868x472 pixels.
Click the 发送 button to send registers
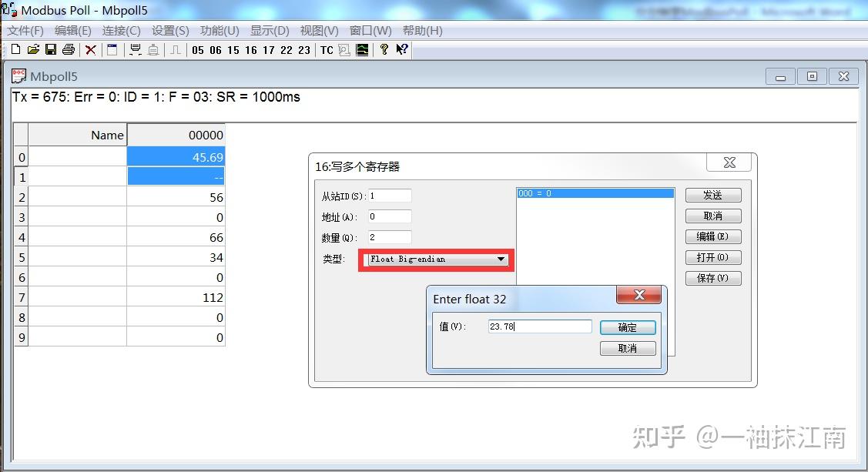point(712,194)
